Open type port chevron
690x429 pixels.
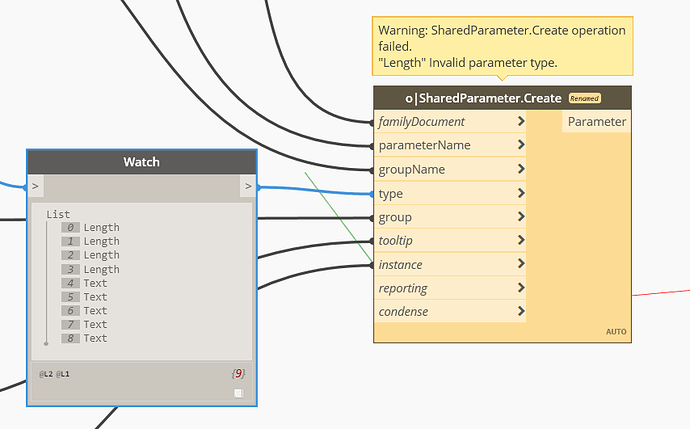point(521,193)
